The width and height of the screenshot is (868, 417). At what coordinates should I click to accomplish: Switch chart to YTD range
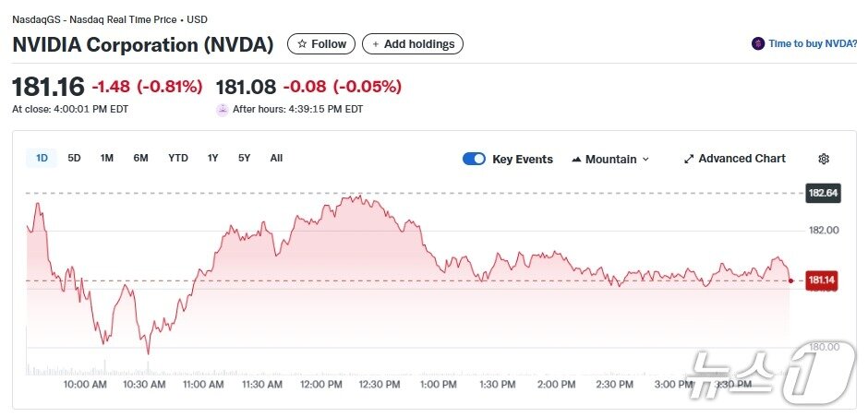[178, 158]
